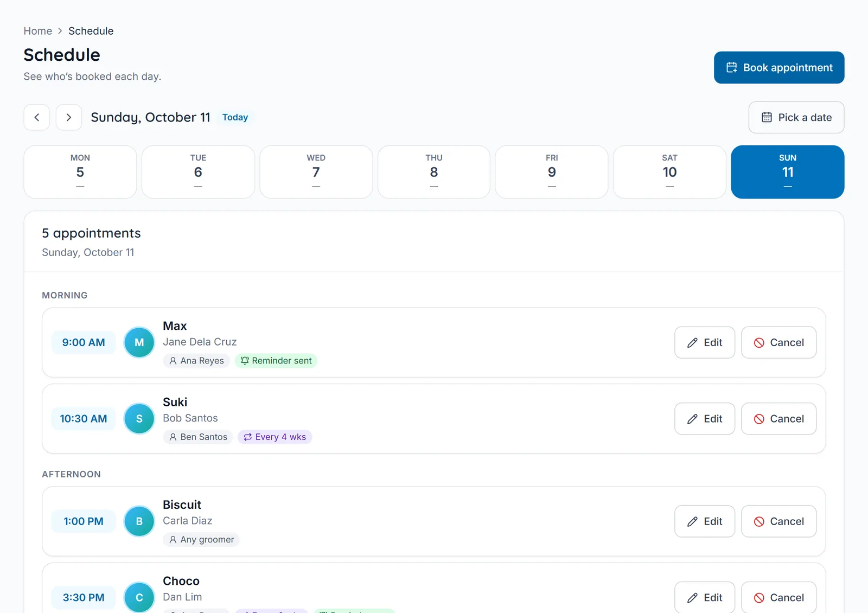
Task: Click Choco's C avatar icon
Action: (139, 597)
